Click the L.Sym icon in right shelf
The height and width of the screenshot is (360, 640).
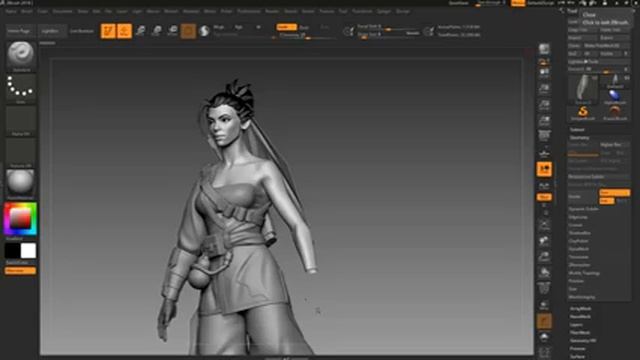pyautogui.click(x=544, y=186)
